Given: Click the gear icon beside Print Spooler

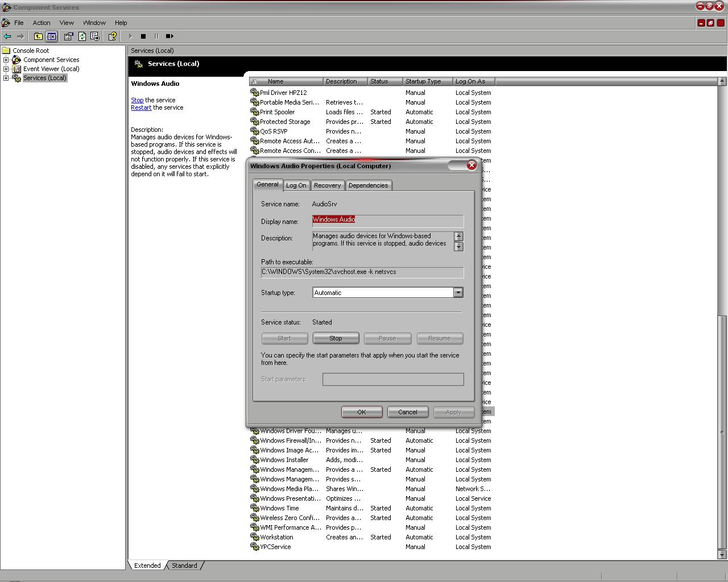Looking at the screenshot, I should tap(255, 112).
